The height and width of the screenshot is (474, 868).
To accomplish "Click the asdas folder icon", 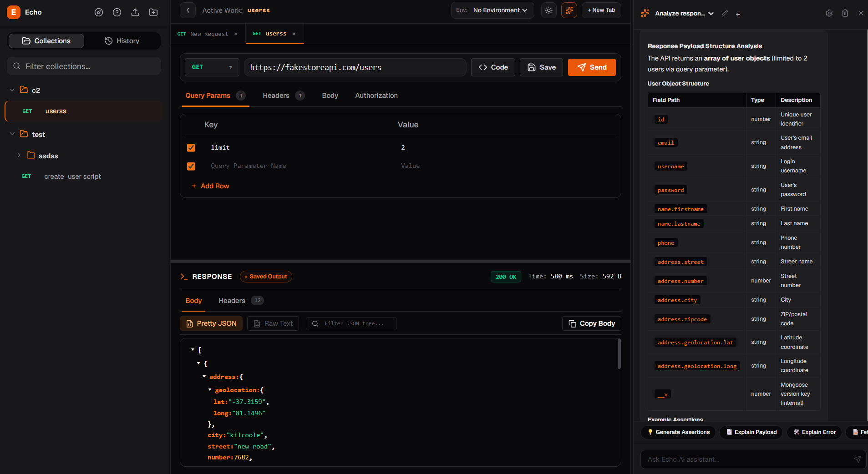I will pyautogui.click(x=31, y=155).
